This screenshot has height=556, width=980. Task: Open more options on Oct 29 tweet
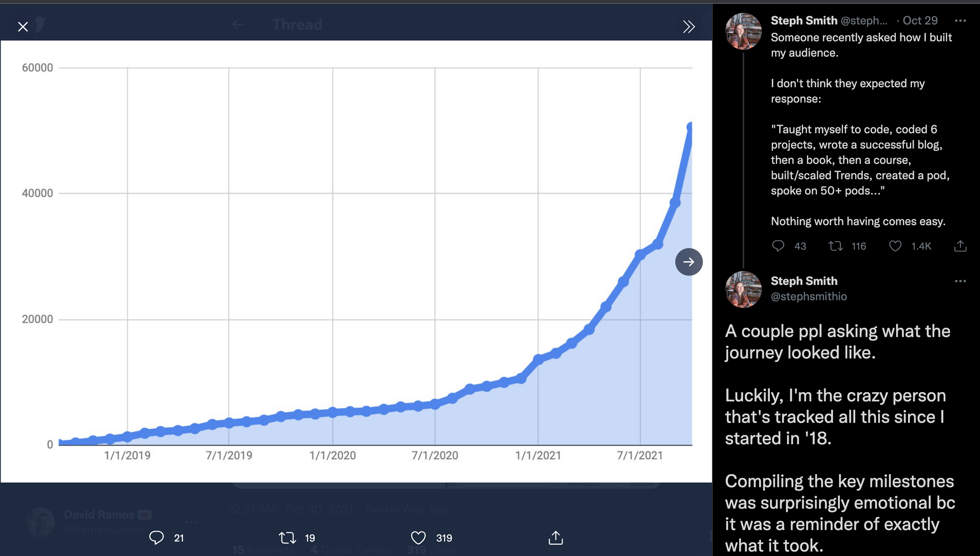960,21
